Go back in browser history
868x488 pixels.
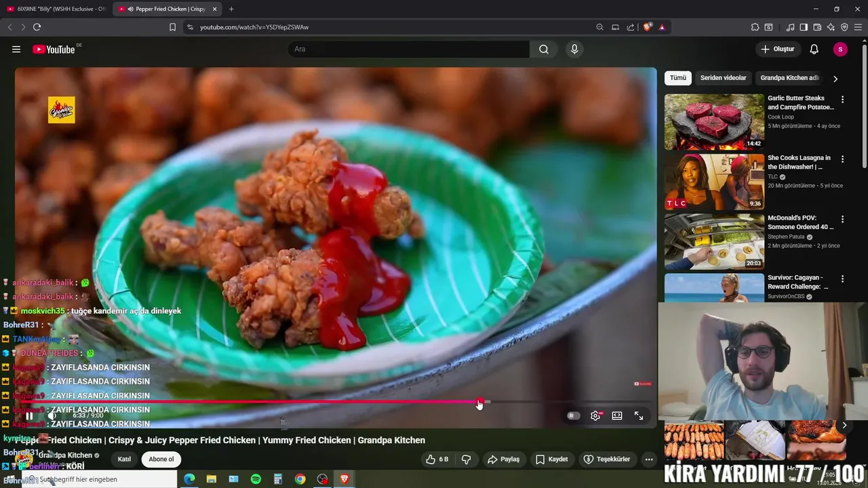pyautogui.click(x=9, y=27)
